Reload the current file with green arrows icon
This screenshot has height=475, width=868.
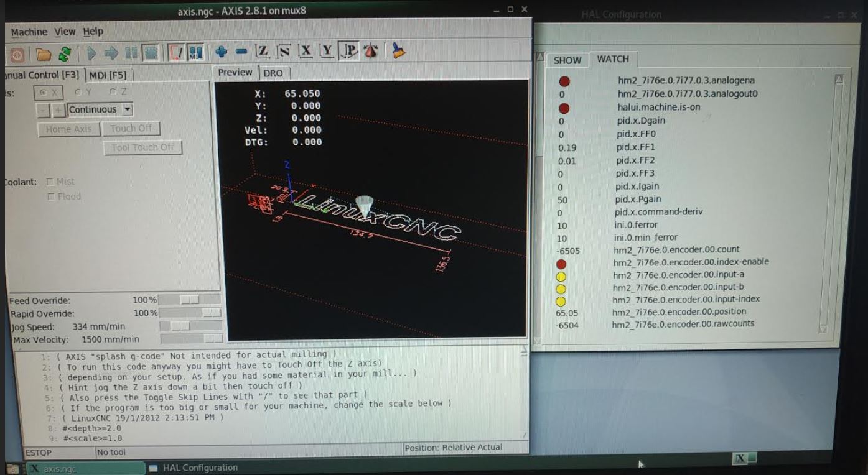point(64,54)
